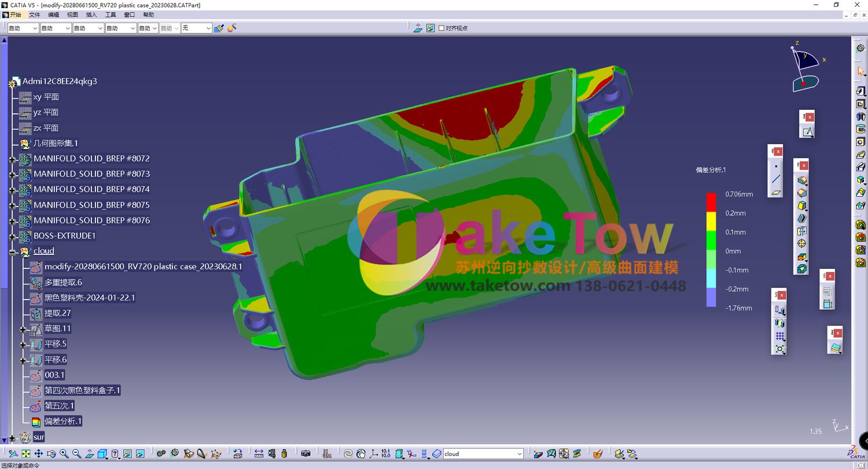Expand the BOSS-EXTRUDE1 tree node
This screenshot has width=868, height=469.
[x=12, y=237]
